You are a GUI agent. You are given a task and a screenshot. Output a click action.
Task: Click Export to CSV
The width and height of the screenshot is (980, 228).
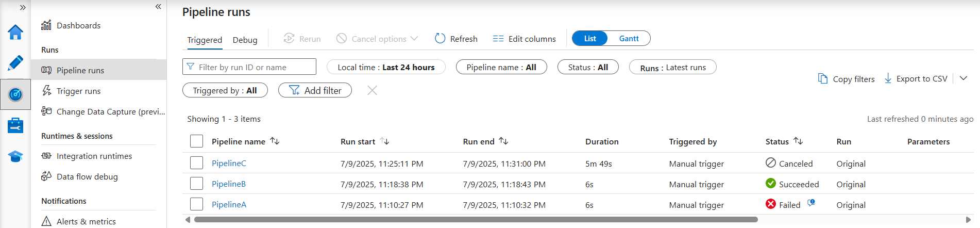(916, 78)
